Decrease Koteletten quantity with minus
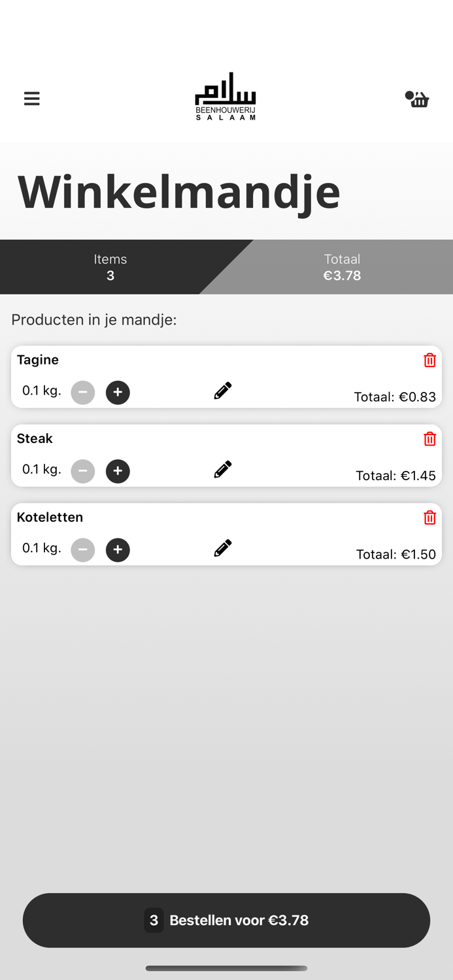This screenshot has height=980, width=453. [83, 550]
